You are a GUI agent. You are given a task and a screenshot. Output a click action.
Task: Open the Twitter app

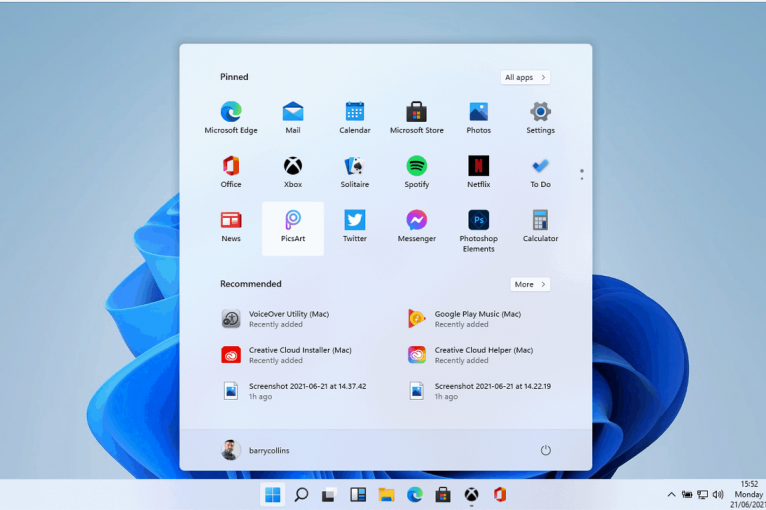pos(355,226)
